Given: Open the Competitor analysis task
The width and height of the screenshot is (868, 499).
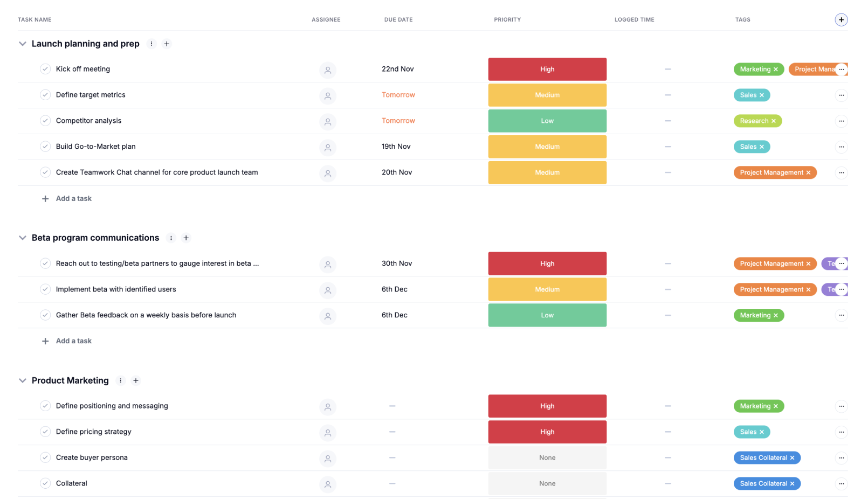Looking at the screenshot, I should click(89, 121).
